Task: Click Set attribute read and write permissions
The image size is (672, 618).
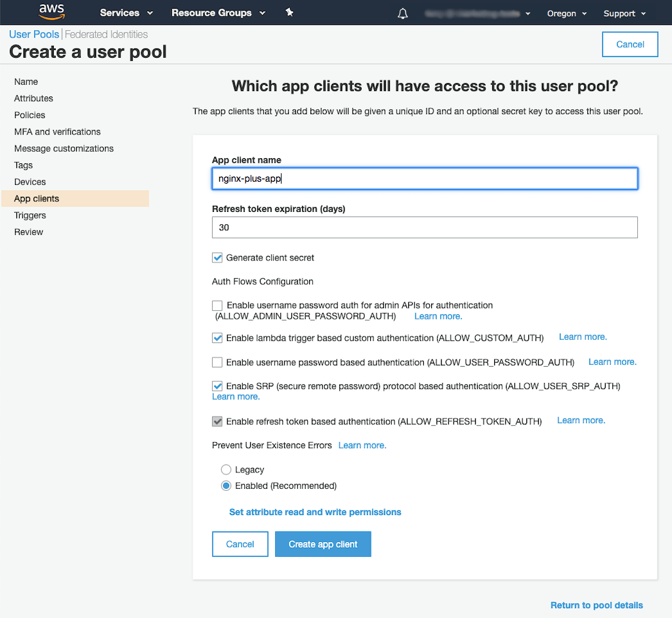Action: [315, 512]
